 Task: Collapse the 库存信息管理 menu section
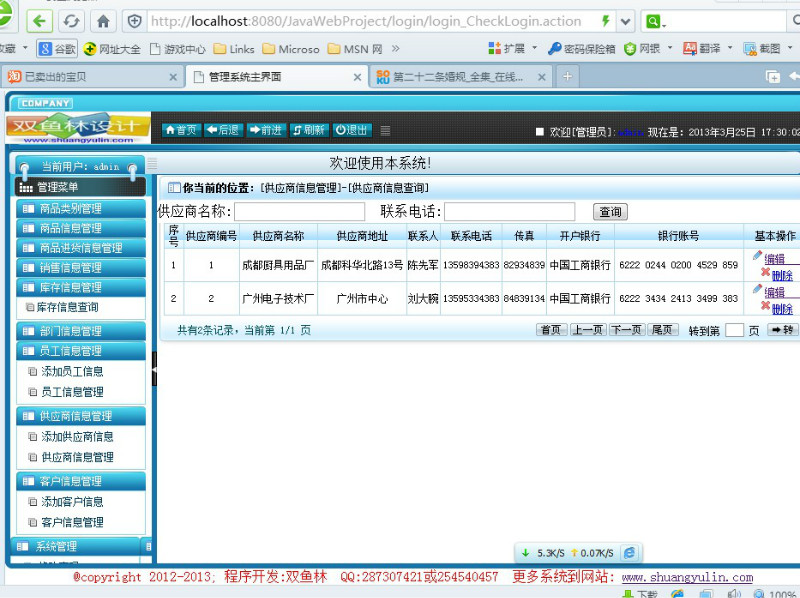(x=81, y=287)
